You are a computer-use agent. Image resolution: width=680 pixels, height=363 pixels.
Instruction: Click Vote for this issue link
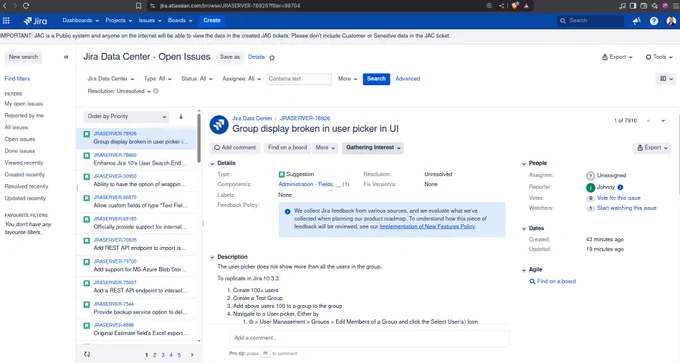[618, 198]
